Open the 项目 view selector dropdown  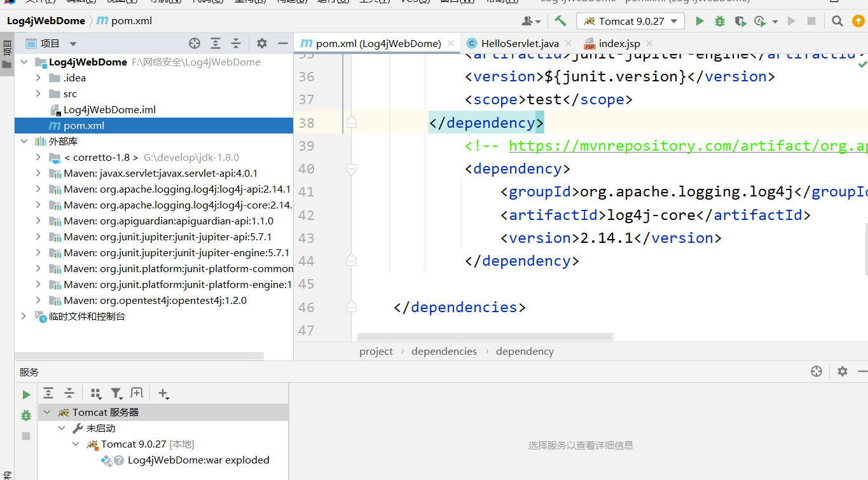(72, 43)
